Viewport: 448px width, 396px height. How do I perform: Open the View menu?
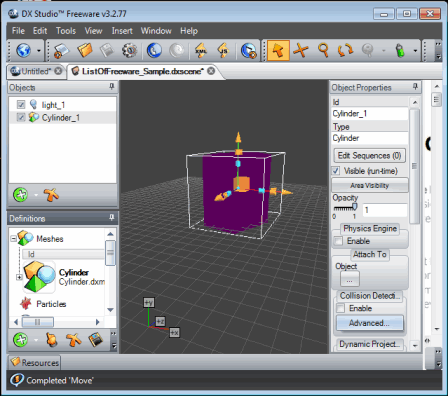pyautogui.click(x=93, y=31)
